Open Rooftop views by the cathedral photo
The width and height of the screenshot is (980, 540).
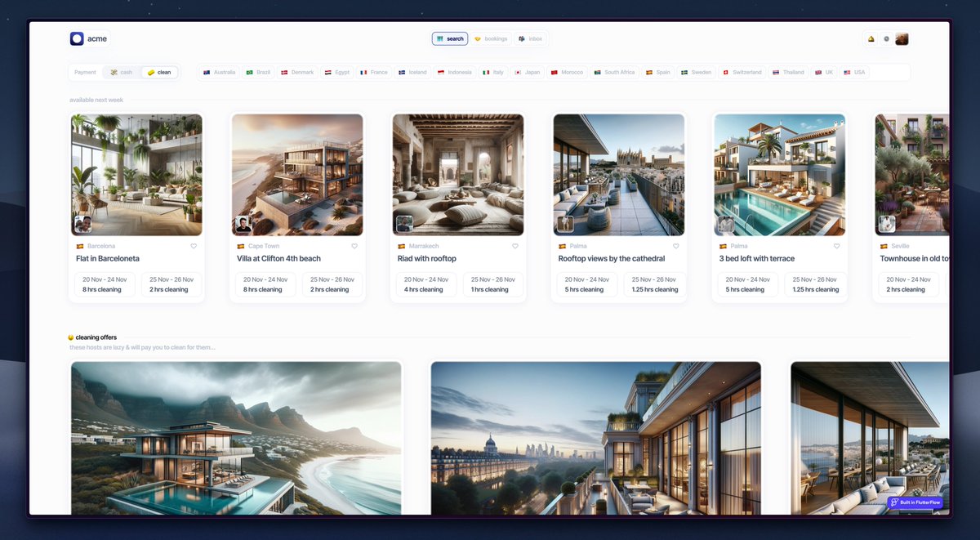click(619, 175)
